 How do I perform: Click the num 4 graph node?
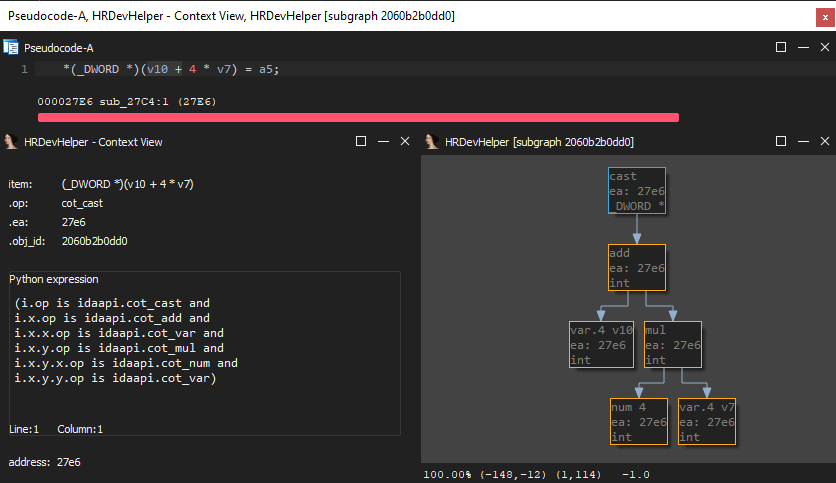tap(638, 422)
